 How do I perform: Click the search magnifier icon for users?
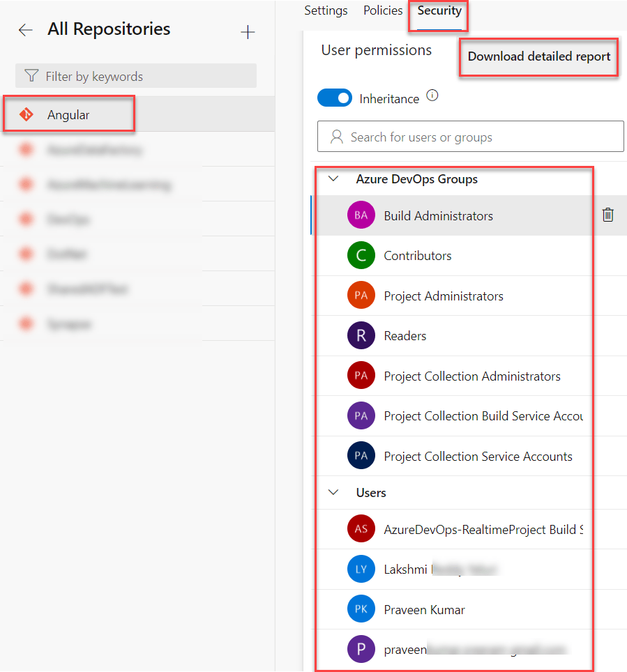(335, 136)
